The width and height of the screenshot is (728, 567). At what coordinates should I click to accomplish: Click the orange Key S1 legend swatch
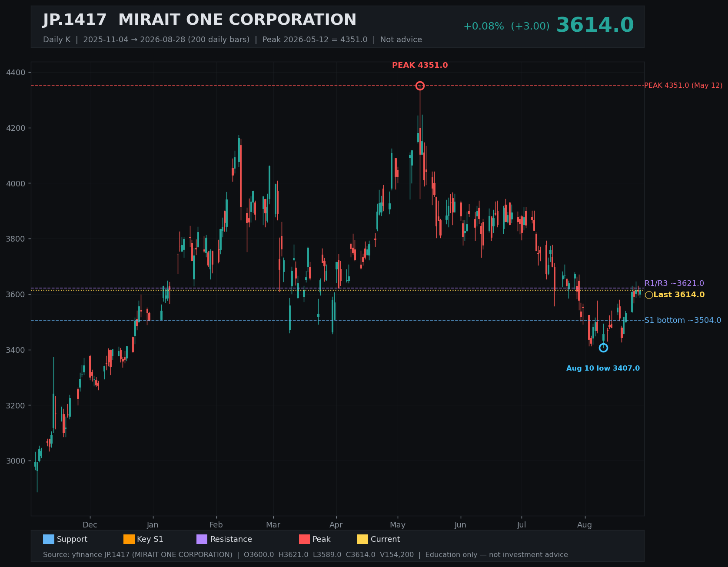click(x=129, y=539)
